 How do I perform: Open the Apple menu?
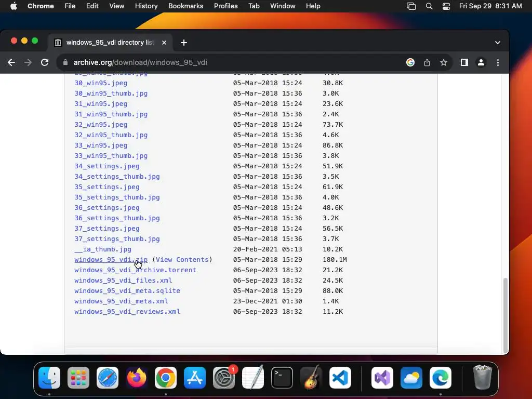14,6
